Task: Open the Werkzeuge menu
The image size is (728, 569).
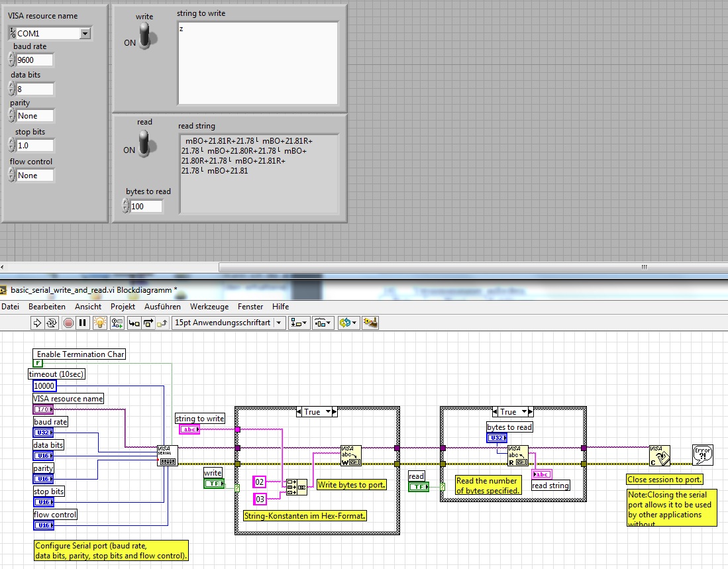Action: click(209, 307)
